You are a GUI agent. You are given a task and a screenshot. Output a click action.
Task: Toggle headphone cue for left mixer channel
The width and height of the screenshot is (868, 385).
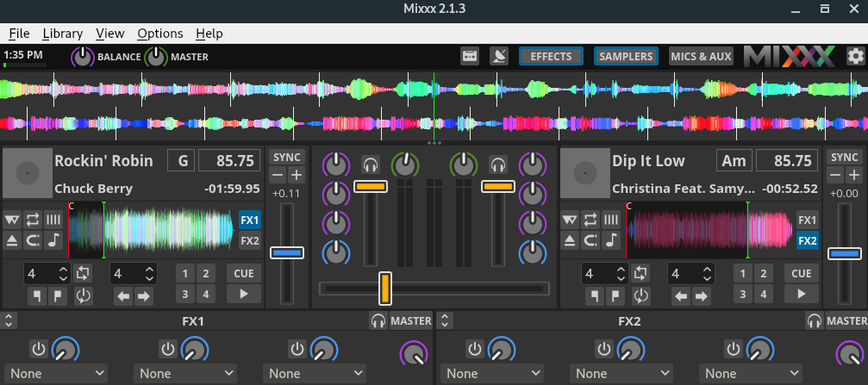371,165
